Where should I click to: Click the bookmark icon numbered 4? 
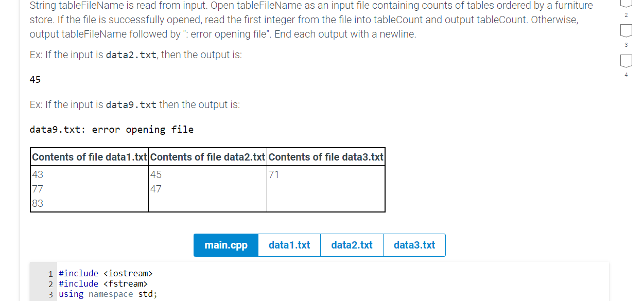[626, 61]
